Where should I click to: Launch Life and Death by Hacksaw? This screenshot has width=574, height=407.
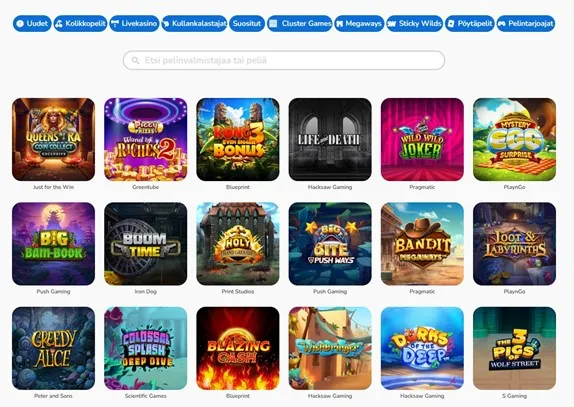coord(330,139)
